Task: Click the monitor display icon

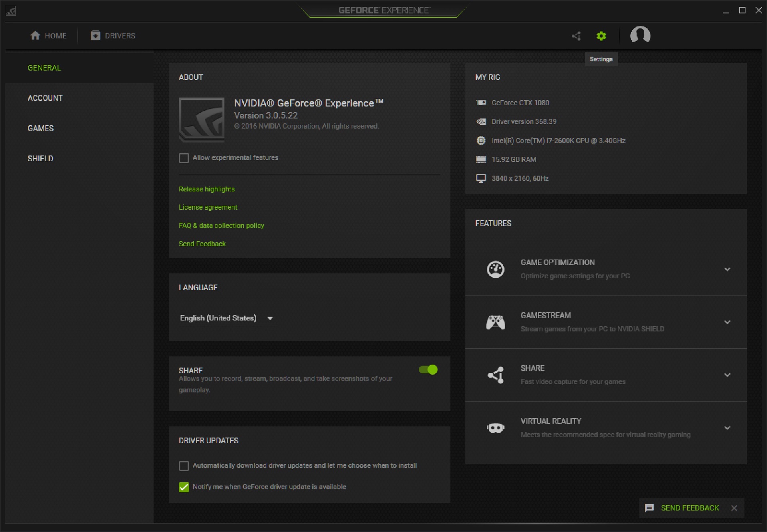Action: [481, 178]
